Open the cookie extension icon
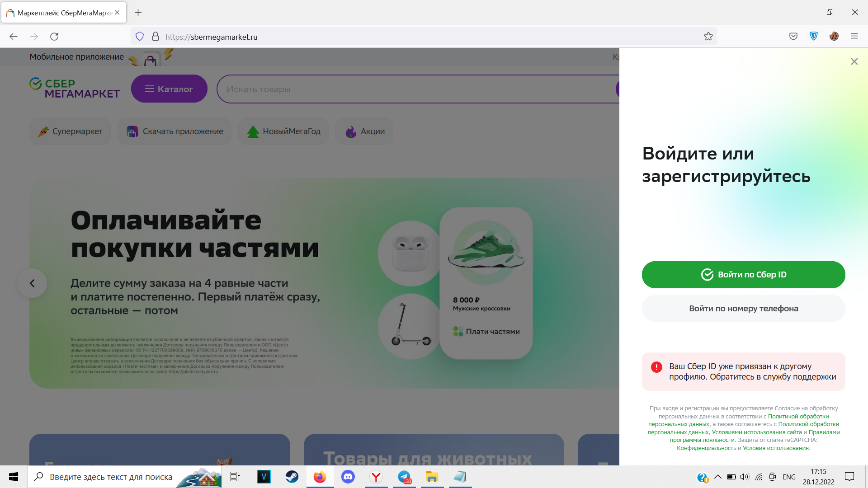 point(834,37)
